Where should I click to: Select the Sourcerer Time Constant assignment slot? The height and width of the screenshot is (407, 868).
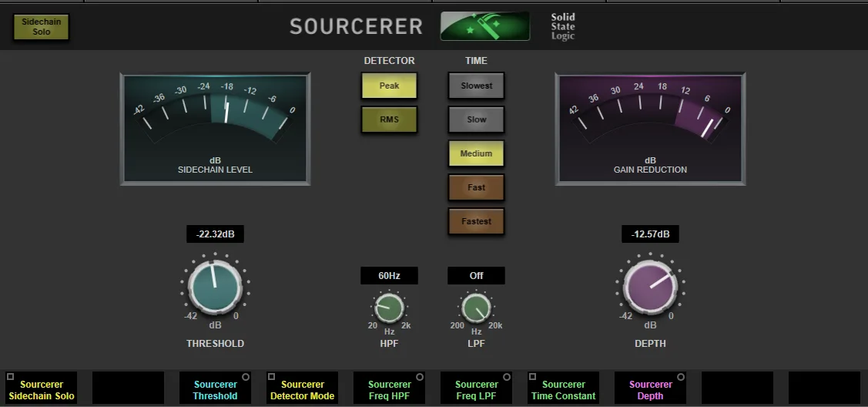point(563,388)
